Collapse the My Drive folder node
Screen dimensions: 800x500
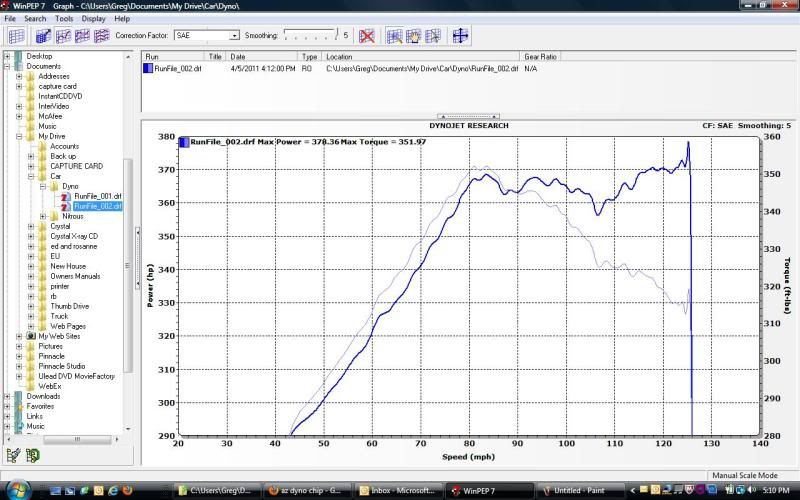[x=19, y=136]
